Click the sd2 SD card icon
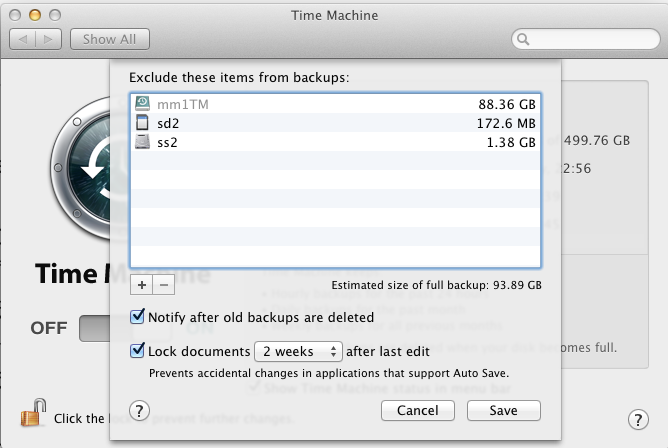 point(144,123)
